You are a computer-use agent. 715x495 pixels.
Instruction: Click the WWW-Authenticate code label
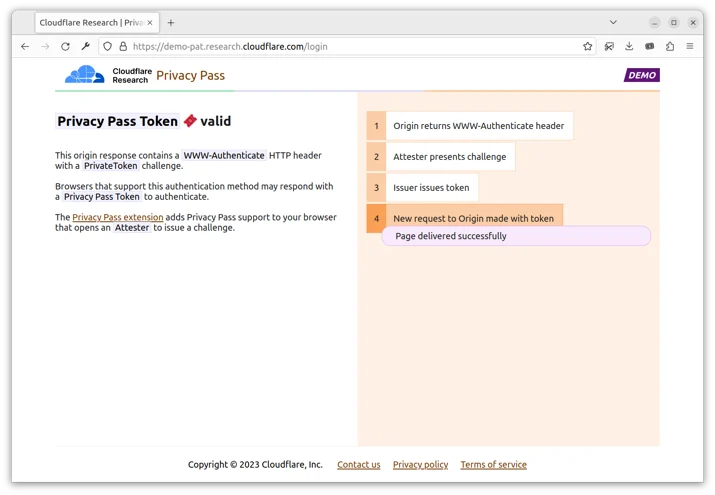click(224, 155)
